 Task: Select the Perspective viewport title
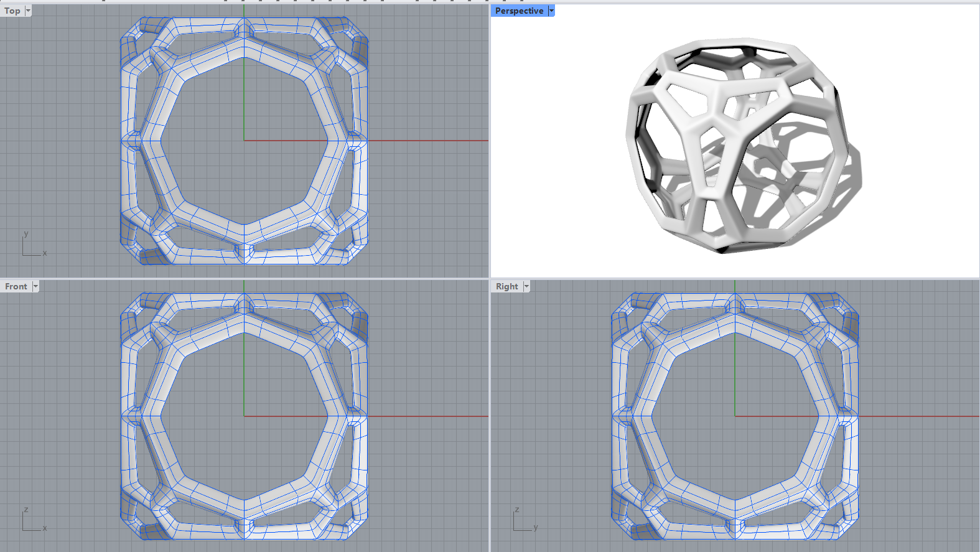519,11
